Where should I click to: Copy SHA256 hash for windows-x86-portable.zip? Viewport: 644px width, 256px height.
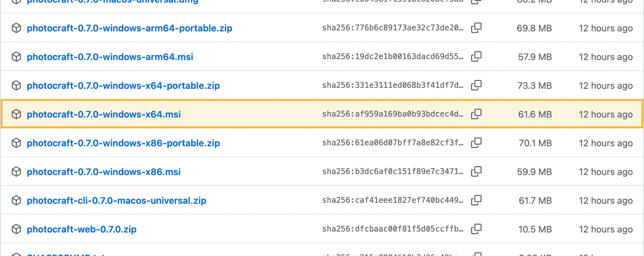[476, 143]
